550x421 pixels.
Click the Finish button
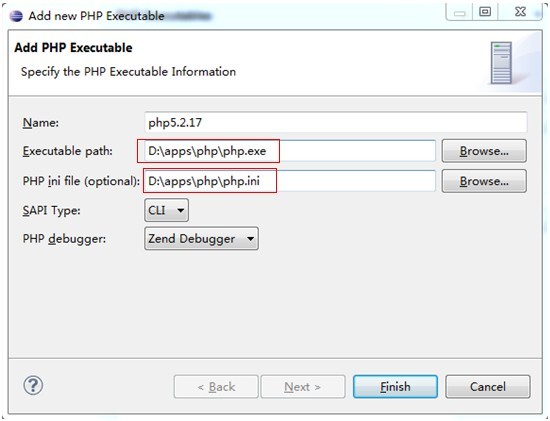tap(395, 387)
